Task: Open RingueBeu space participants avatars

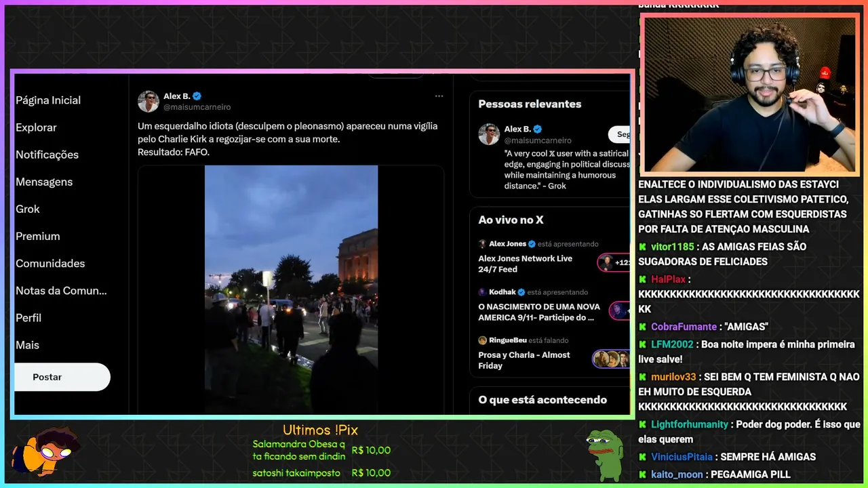Action: 612,359
